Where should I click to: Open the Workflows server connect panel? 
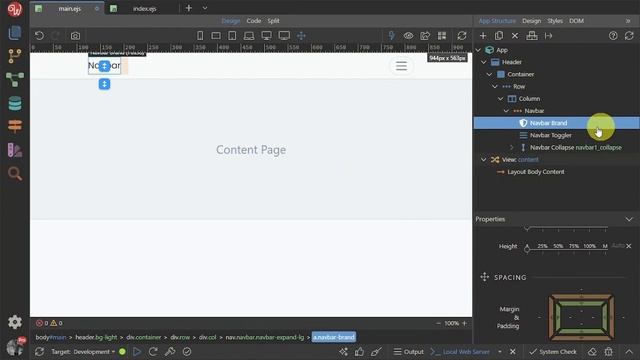(15, 80)
